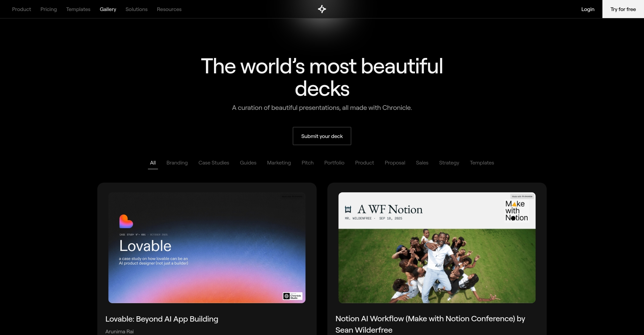Click the Lovable heart logo icon
644x335 pixels.
126,221
